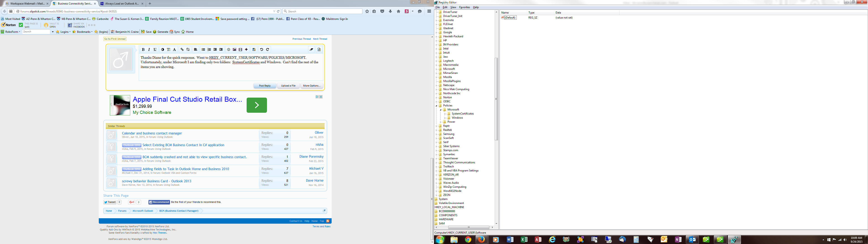Insert unordered bullet list
868x244 pixels.
tap(203, 49)
